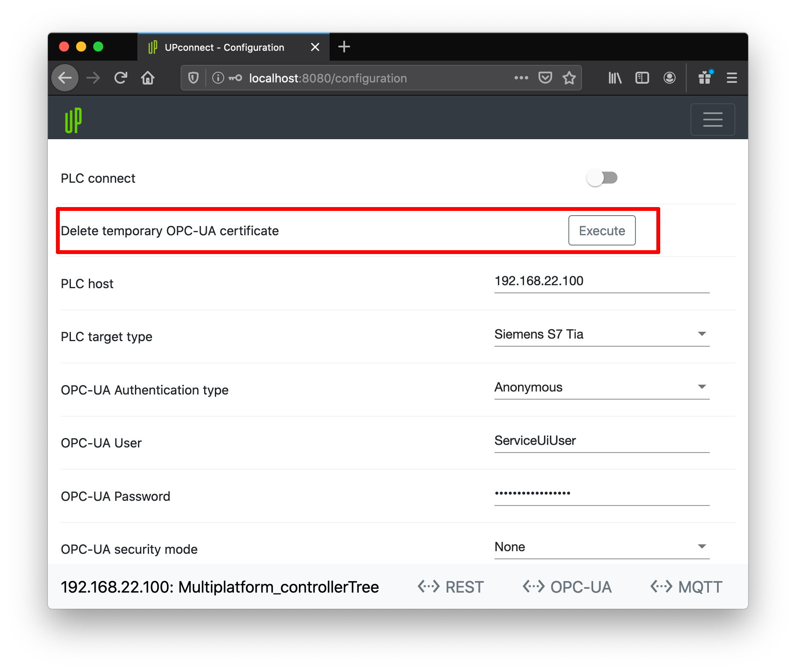The width and height of the screenshot is (796, 672).
Task: Reload the page with the refresh icon
Action: [x=121, y=78]
